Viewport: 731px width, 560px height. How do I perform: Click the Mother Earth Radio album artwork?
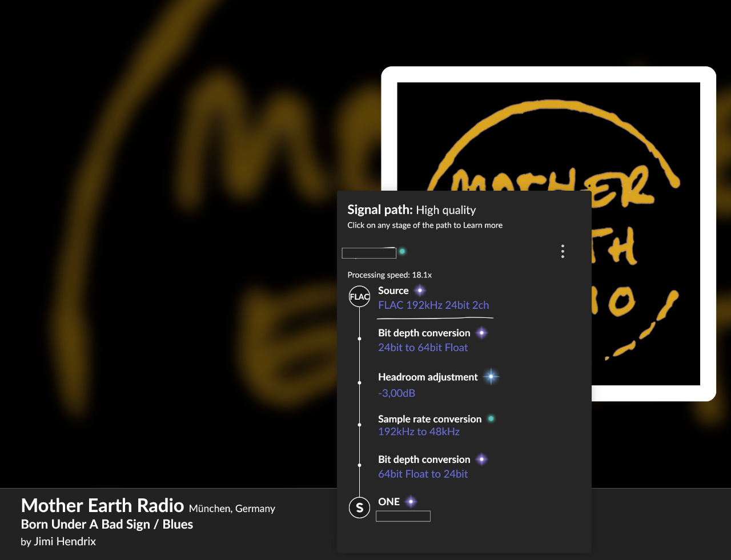pos(548,233)
